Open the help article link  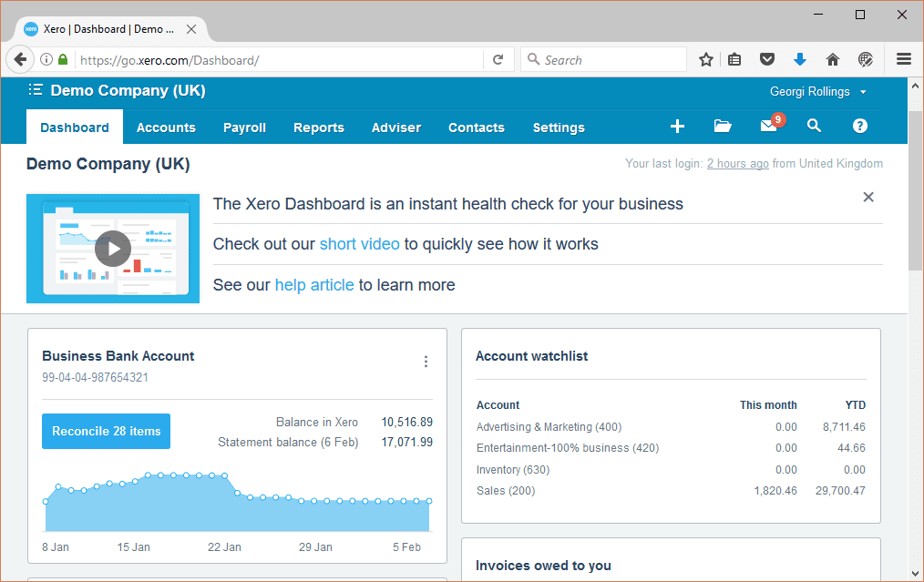tap(314, 285)
